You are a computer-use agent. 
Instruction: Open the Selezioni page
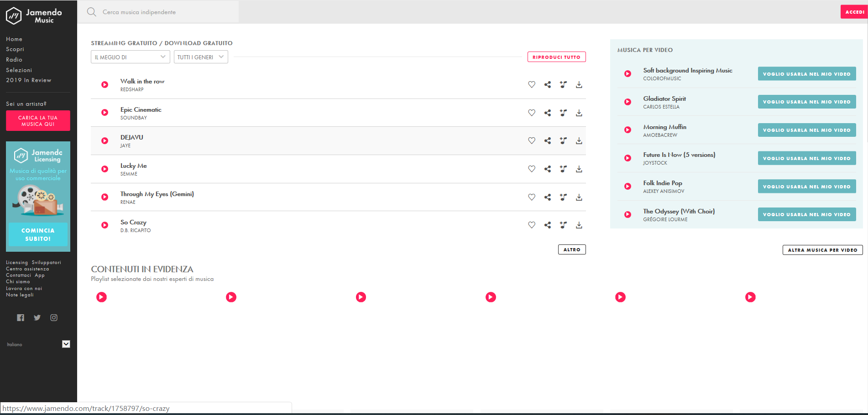19,70
